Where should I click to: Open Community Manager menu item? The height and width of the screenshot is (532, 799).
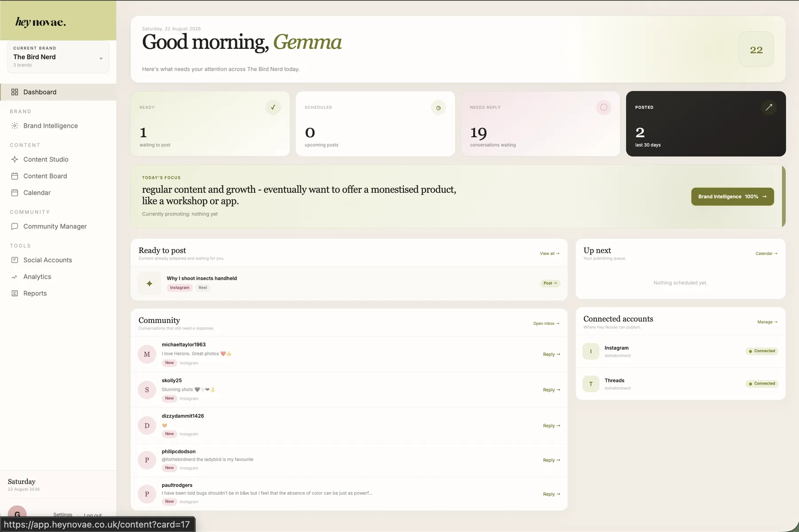coord(58,226)
